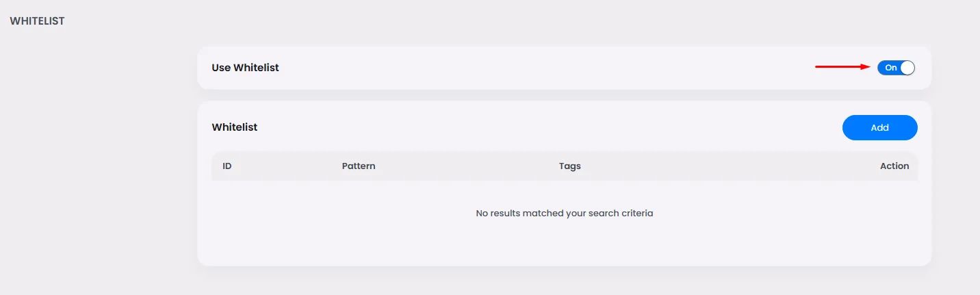
Task: Click the white knob of the On toggle
Action: 907,68
